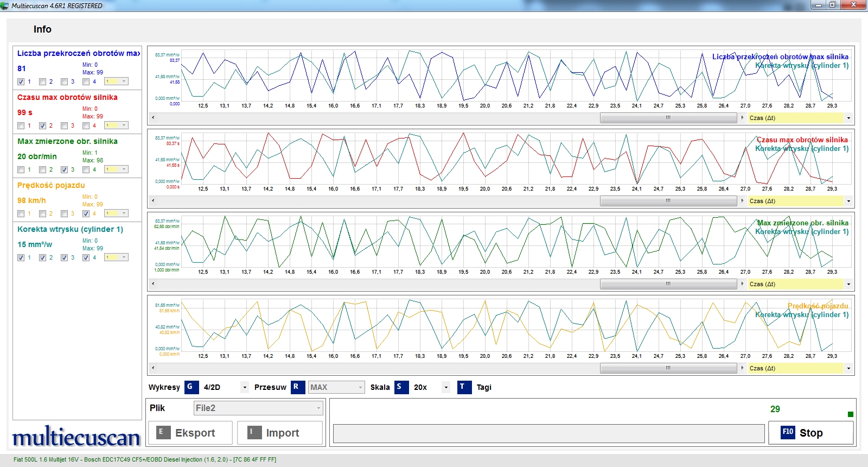868x467 pixels.
Task: Open the Info header section
Action: 42,29
